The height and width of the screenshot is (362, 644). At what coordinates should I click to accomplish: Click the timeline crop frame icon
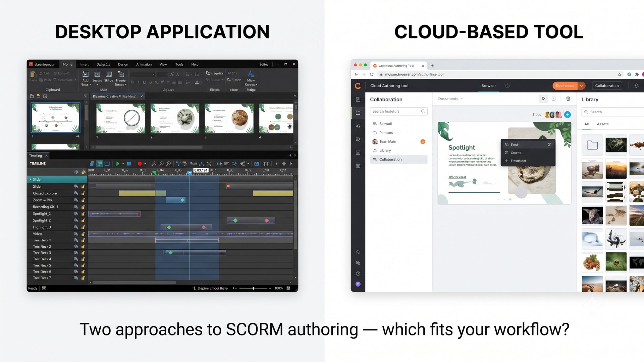tap(266, 164)
